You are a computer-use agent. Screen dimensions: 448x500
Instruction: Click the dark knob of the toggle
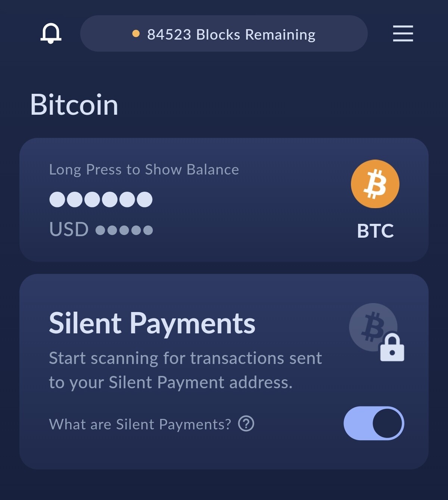(388, 423)
